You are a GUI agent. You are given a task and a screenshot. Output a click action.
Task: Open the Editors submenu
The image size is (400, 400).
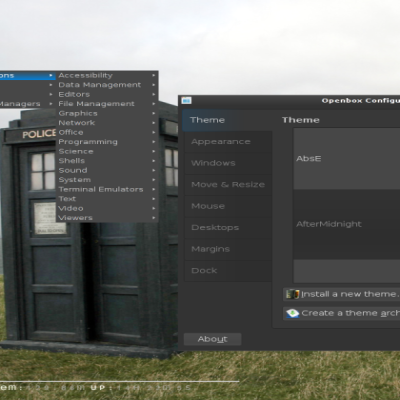pyautogui.click(x=107, y=94)
